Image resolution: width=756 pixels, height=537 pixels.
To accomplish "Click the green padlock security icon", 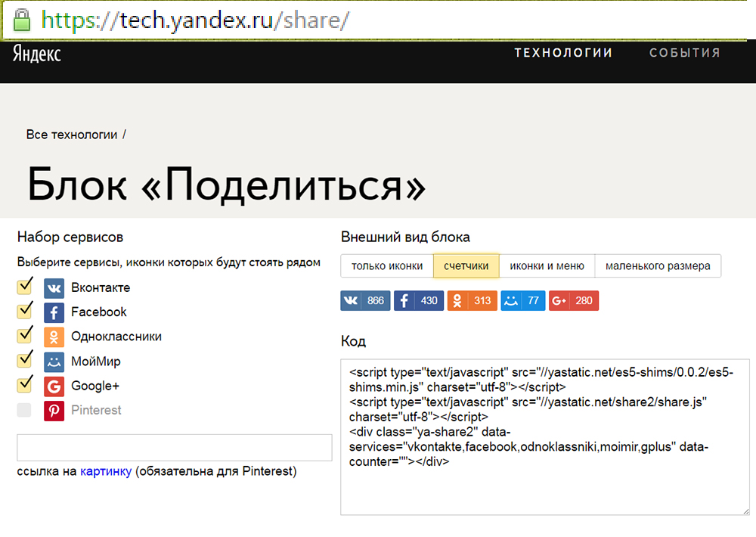I will pyautogui.click(x=21, y=20).
